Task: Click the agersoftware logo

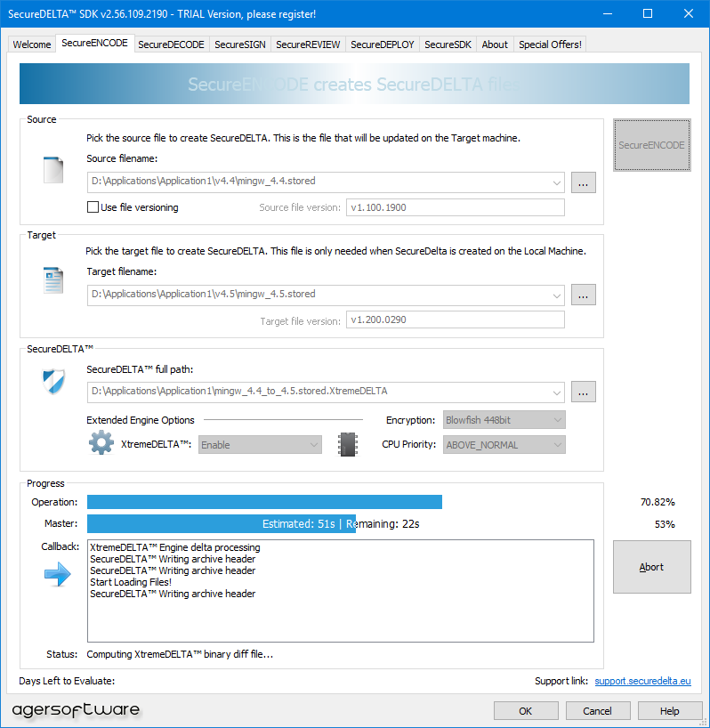Action: [76, 709]
